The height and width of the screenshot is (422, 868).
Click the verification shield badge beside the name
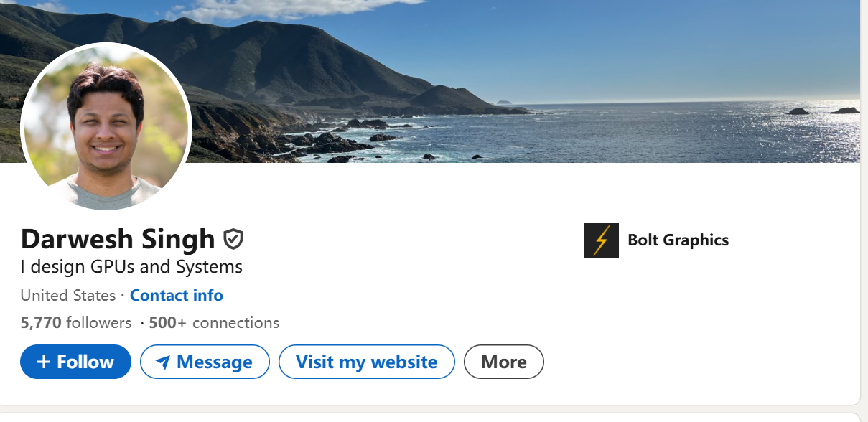pos(233,239)
